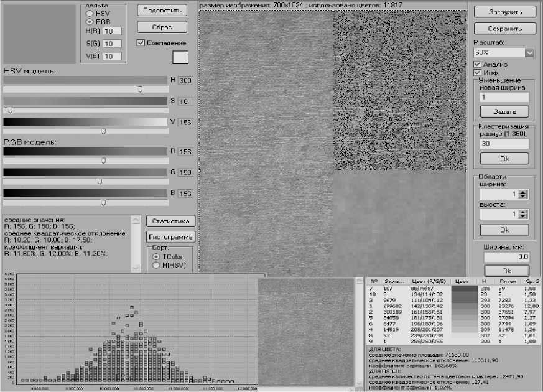Confirm clustering radius with its Ok button

tap(504, 159)
